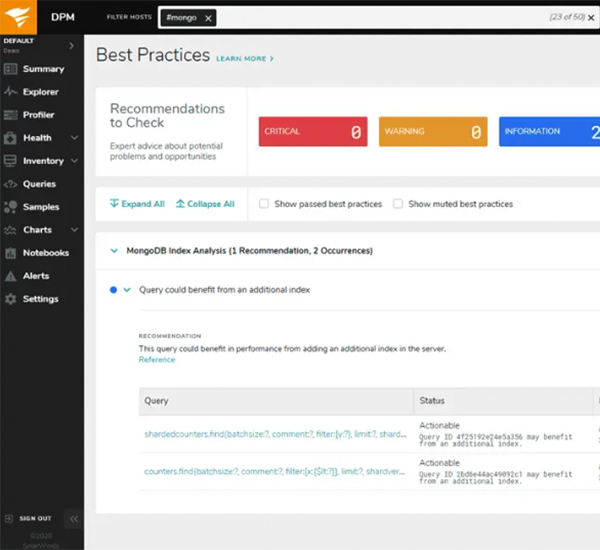
Task: Click the Alerts triangle icon
Action: pyautogui.click(x=10, y=276)
